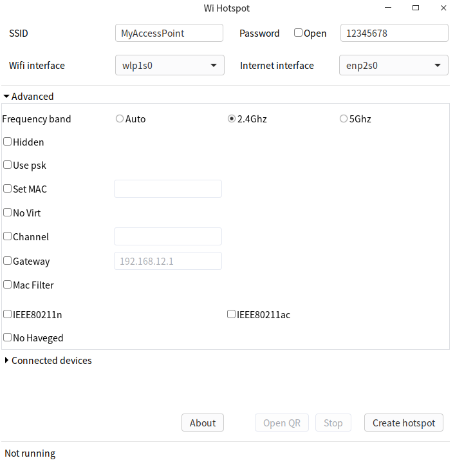Open the Internet interface dropdown

tap(393, 65)
